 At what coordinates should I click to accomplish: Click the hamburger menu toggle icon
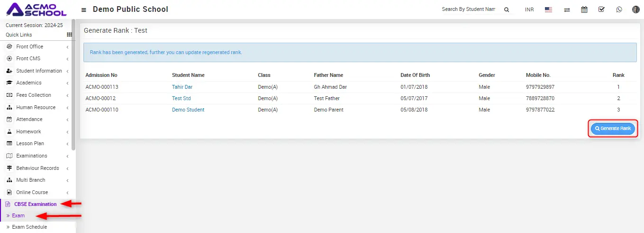(84, 10)
